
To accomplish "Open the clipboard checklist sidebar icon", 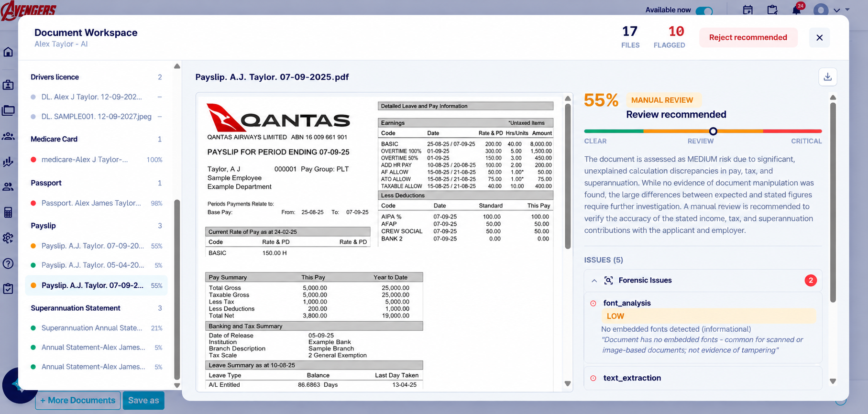I will 8,289.
